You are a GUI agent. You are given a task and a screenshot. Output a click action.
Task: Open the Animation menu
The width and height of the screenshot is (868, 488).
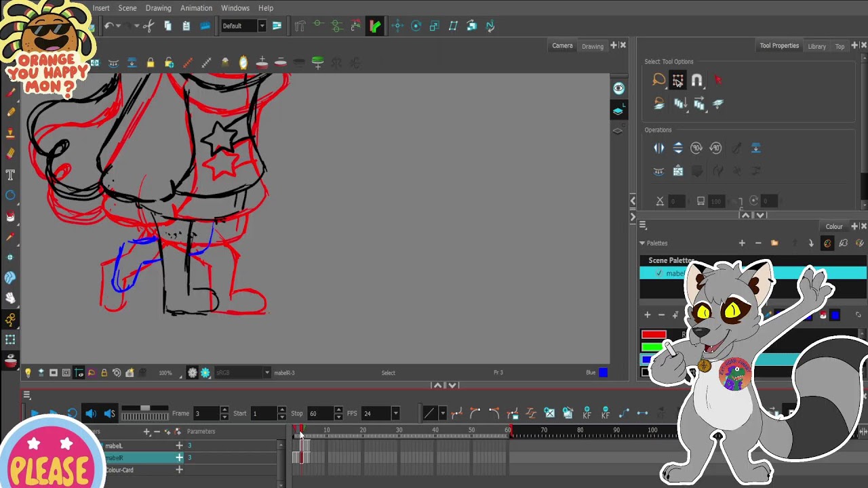pyautogui.click(x=196, y=8)
